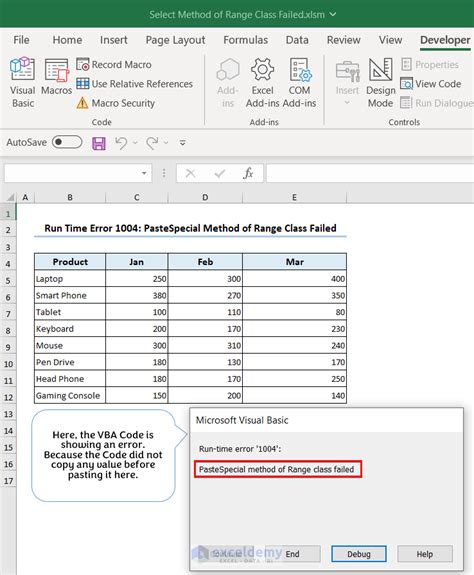The width and height of the screenshot is (474, 575).
Task: Toggle Use Relative References
Action: pos(135,84)
